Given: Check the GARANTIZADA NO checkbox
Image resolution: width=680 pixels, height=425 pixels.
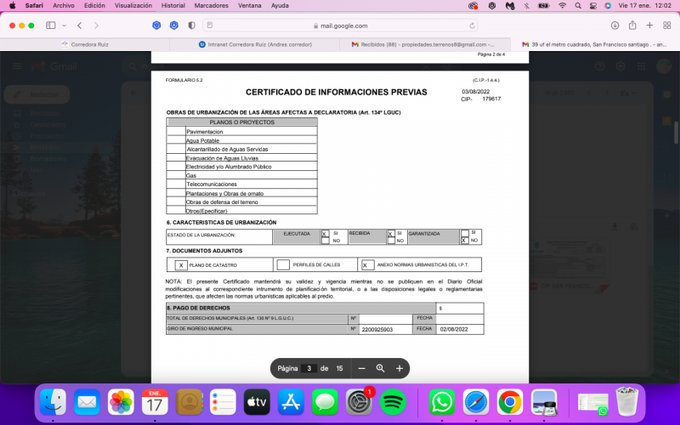Looking at the screenshot, I should (x=465, y=240).
